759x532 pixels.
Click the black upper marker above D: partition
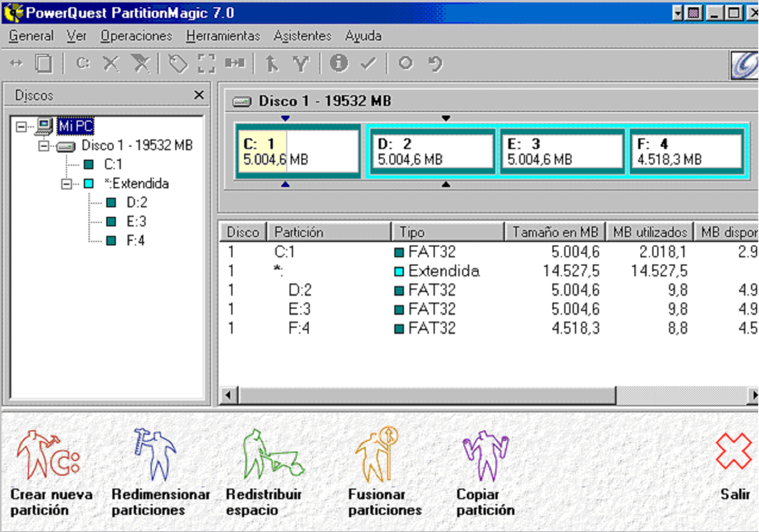pyautogui.click(x=446, y=118)
